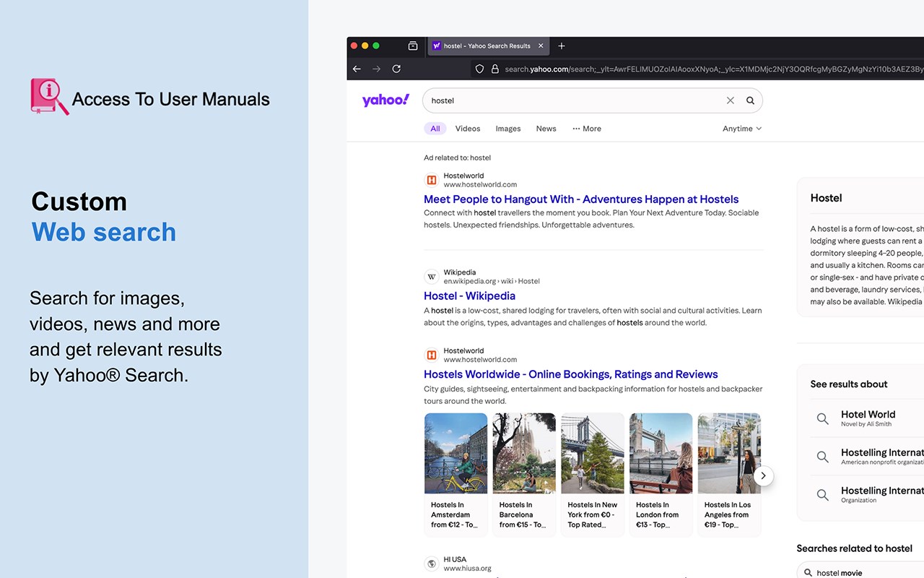Click the shield tracking protection icon
The width and height of the screenshot is (924, 578).
[479, 69]
